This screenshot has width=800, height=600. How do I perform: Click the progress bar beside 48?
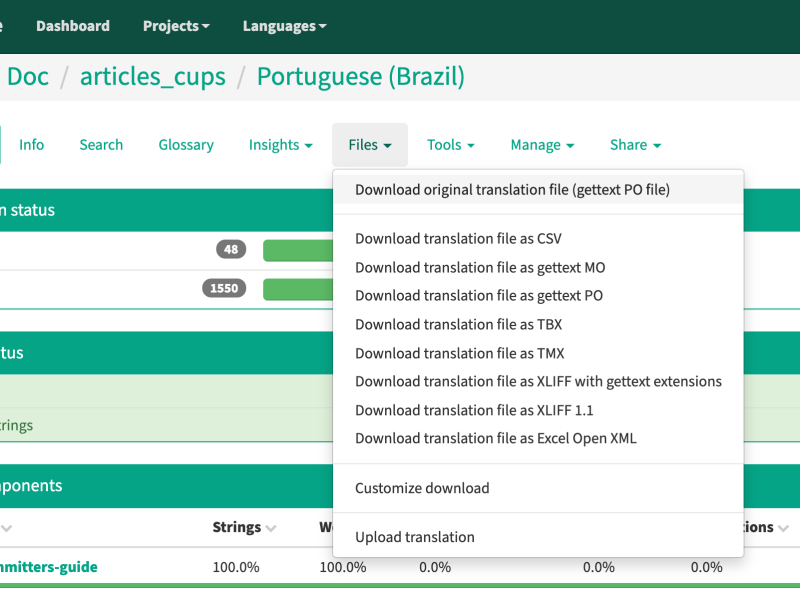click(x=298, y=251)
